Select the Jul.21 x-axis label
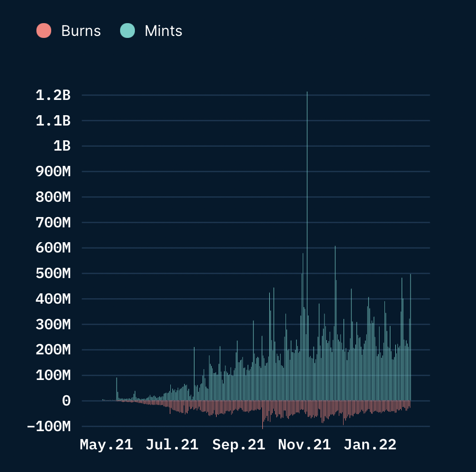Screen dimensions: 476x472 172,445
